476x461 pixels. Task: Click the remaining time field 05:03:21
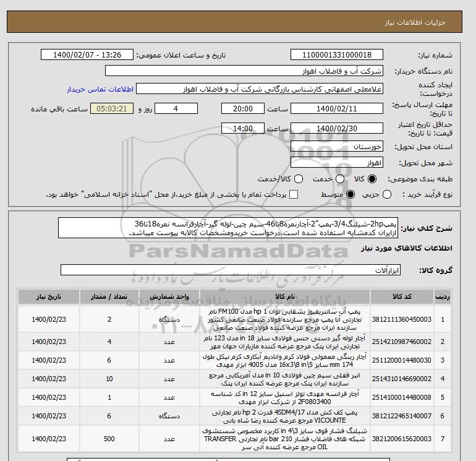[112, 108]
